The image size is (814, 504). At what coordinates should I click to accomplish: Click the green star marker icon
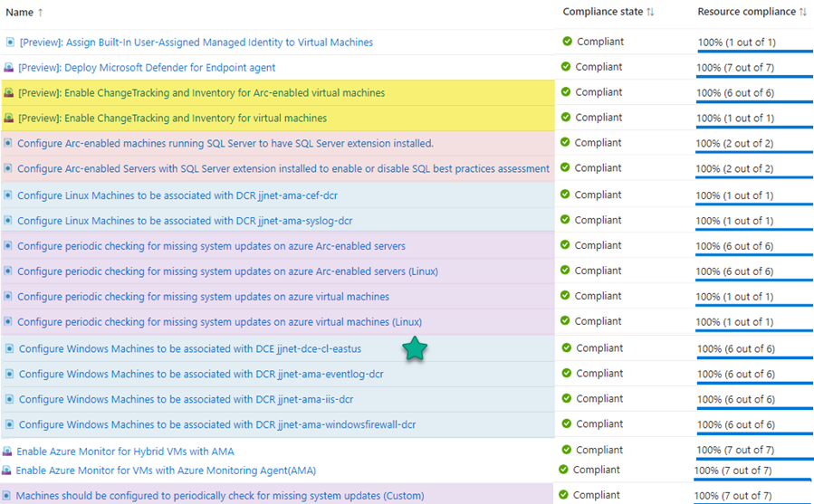[415, 349]
